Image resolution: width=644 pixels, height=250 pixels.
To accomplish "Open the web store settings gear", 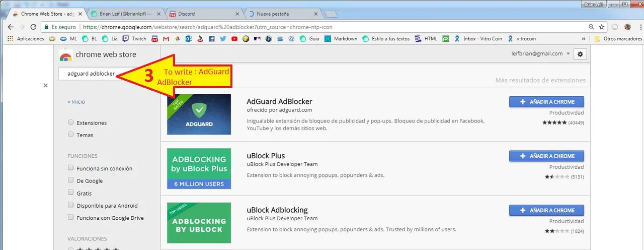I will tap(581, 54).
